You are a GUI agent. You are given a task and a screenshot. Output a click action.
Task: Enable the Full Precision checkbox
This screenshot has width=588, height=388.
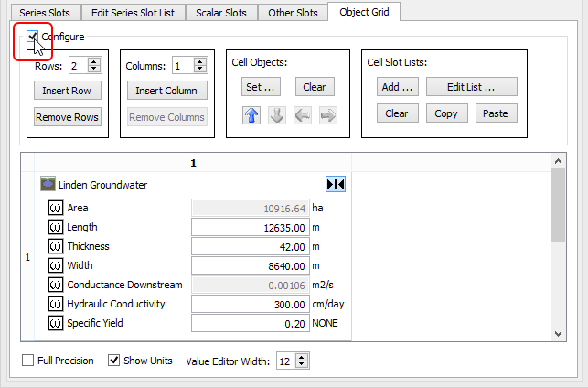[27, 361]
